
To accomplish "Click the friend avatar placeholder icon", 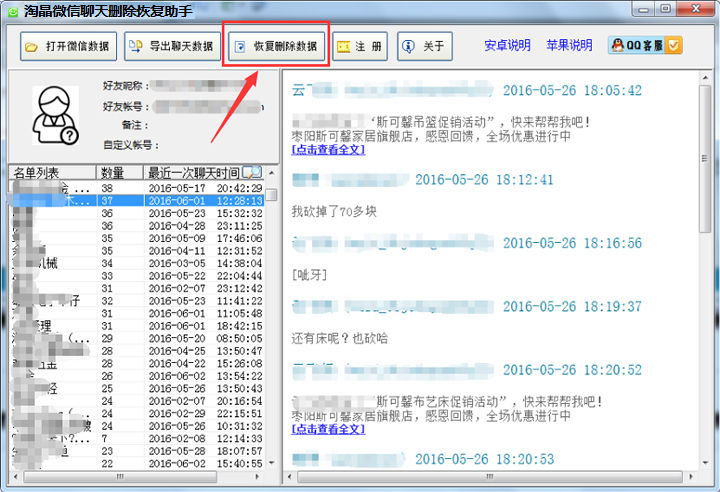I will pos(56,115).
